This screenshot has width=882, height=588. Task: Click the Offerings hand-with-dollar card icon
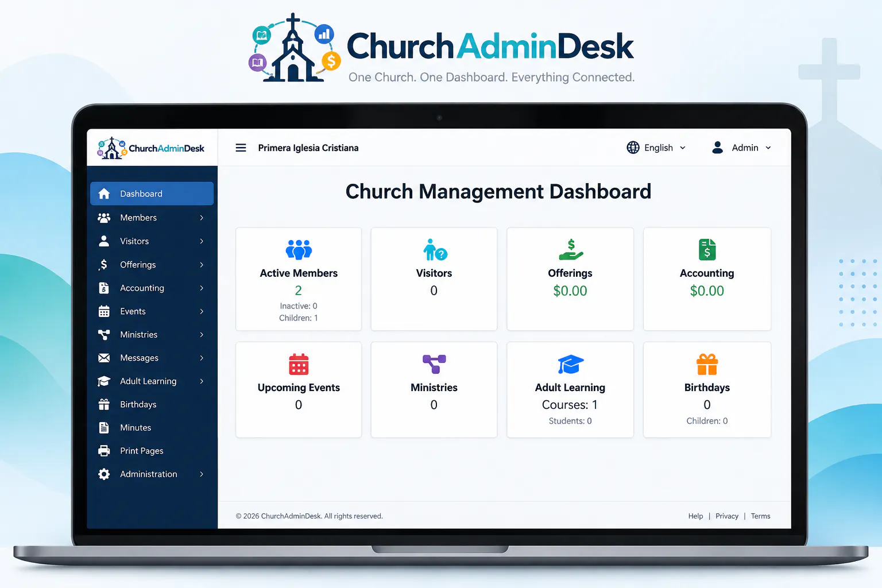[571, 250]
